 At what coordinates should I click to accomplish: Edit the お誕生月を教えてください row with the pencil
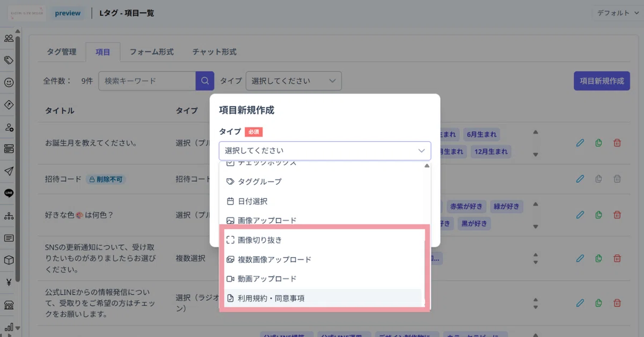click(580, 143)
